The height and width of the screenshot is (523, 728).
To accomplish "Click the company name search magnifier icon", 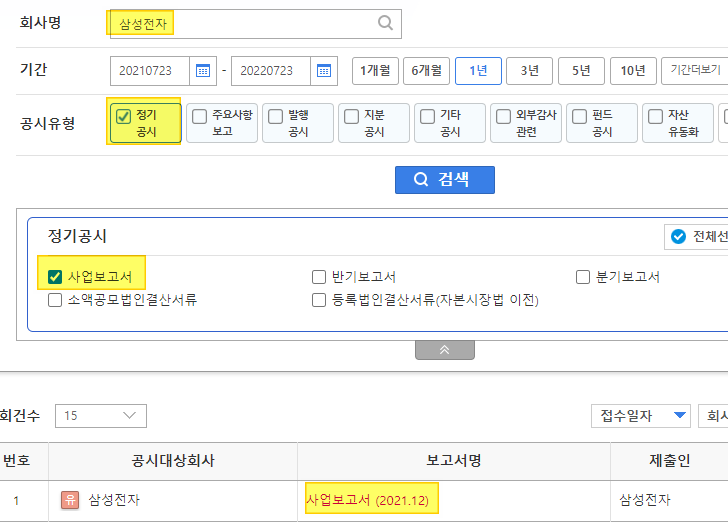I will (385, 23).
